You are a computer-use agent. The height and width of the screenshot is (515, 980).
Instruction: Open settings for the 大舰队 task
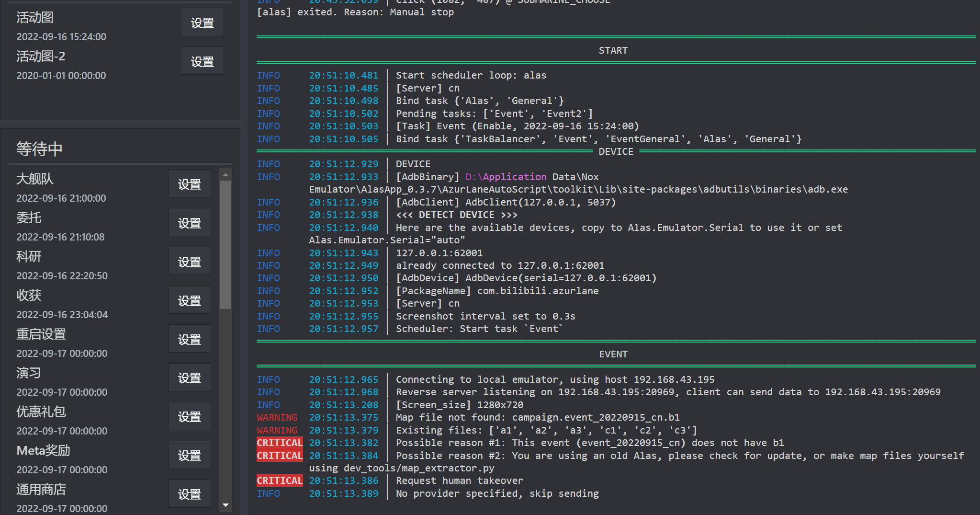[x=189, y=183]
